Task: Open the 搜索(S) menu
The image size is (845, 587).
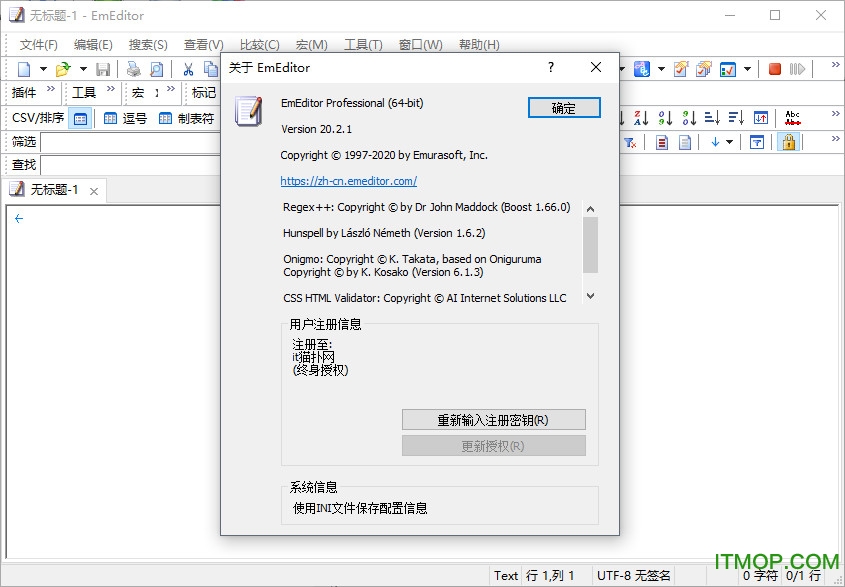Action: click(148, 45)
